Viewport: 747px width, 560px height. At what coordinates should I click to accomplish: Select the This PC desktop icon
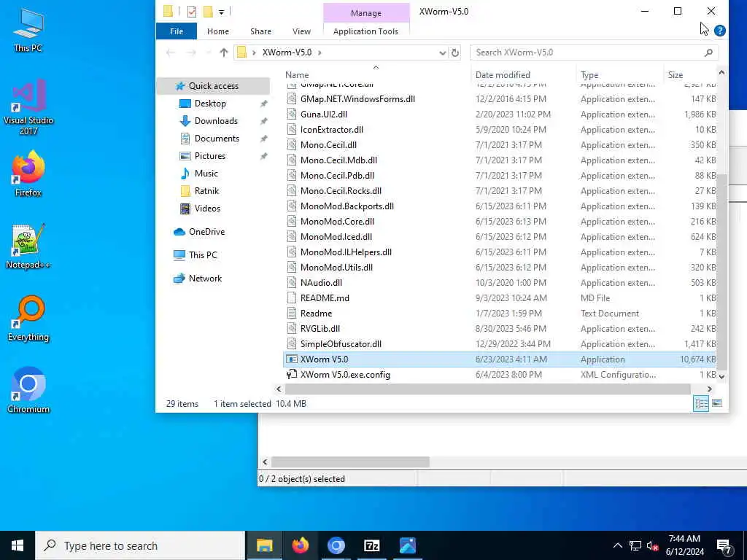(x=28, y=29)
